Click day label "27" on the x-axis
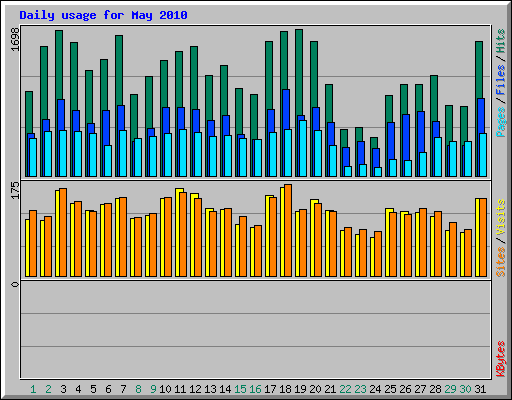Screen dimensions: 512x400 pos(420,389)
